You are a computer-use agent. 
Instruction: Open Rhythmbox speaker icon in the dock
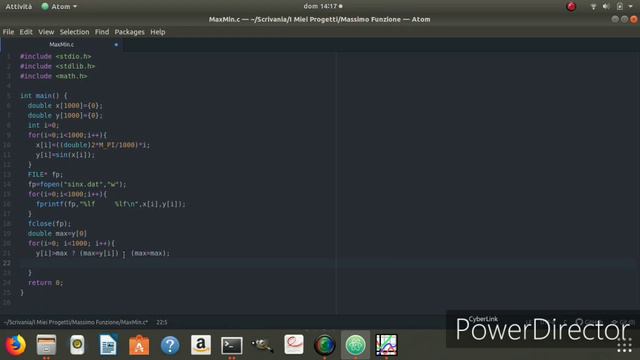point(77,345)
